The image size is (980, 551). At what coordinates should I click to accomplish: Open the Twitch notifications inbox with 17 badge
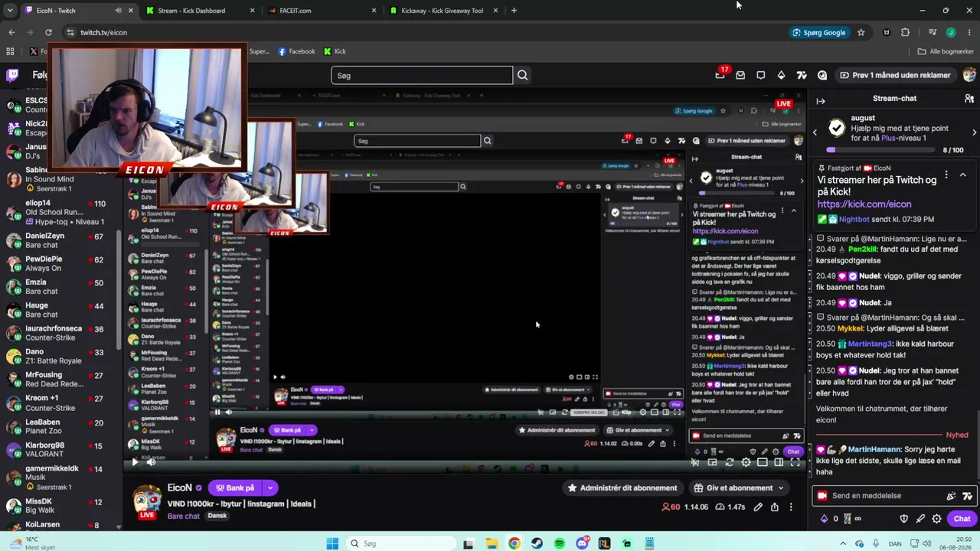tap(720, 75)
